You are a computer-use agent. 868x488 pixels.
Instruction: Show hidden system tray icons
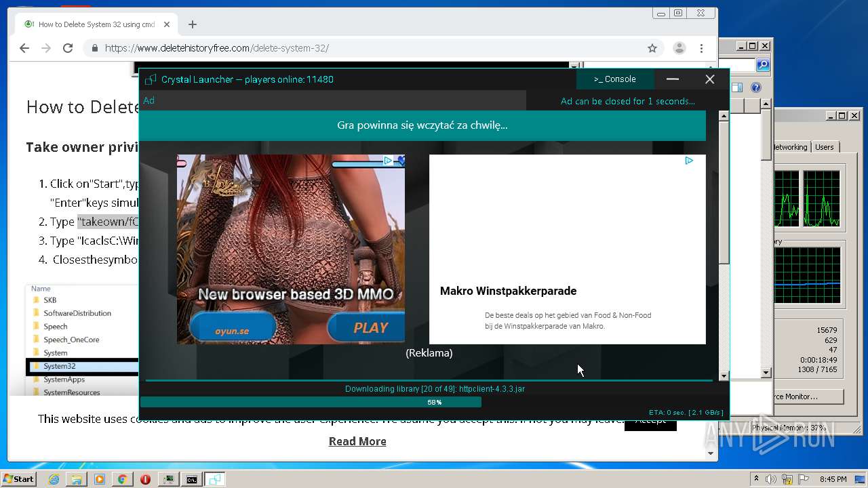(756, 479)
